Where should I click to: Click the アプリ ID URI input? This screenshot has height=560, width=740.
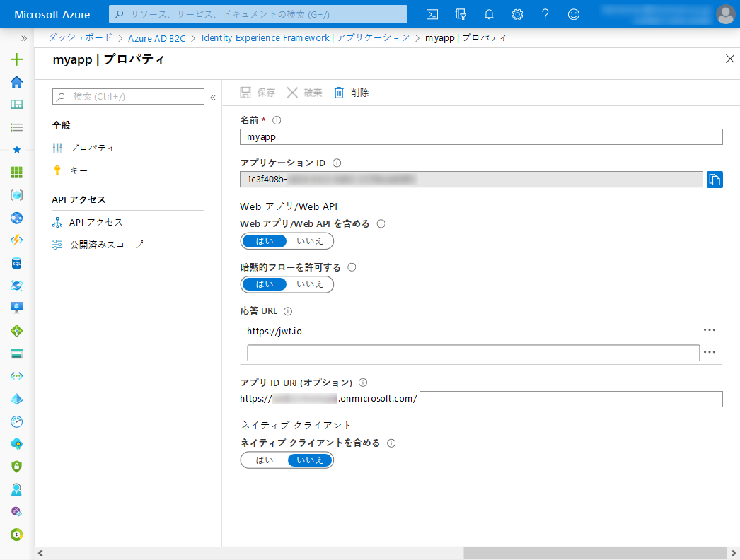pyautogui.click(x=571, y=399)
